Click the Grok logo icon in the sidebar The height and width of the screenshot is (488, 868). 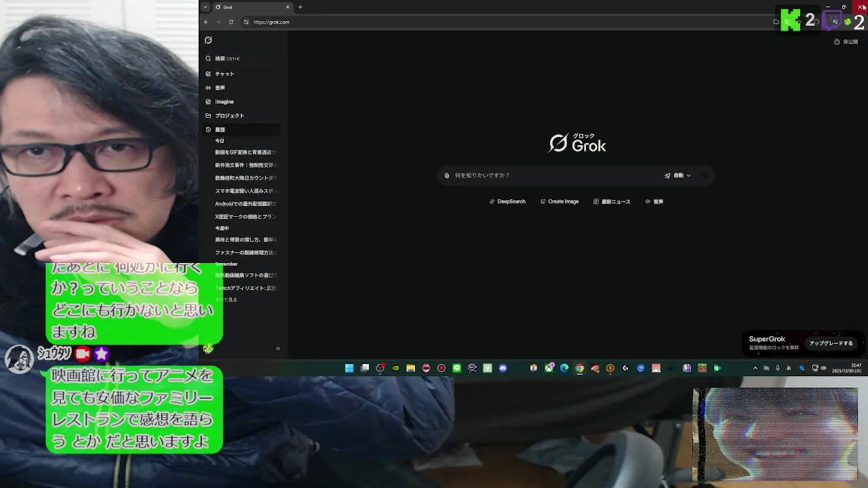pos(208,40)
